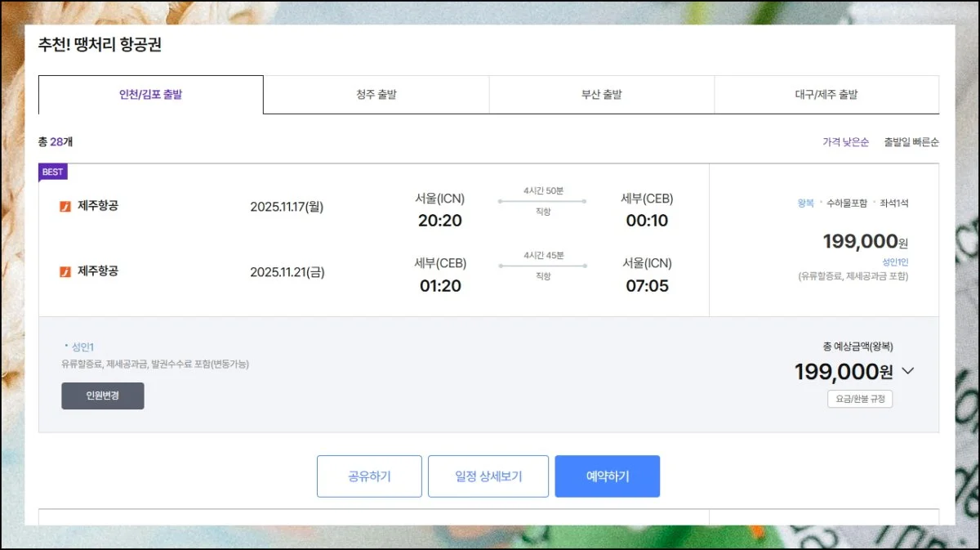Click the purple BEST badge
Screen dimensions: 980x550
pos(53,172)
